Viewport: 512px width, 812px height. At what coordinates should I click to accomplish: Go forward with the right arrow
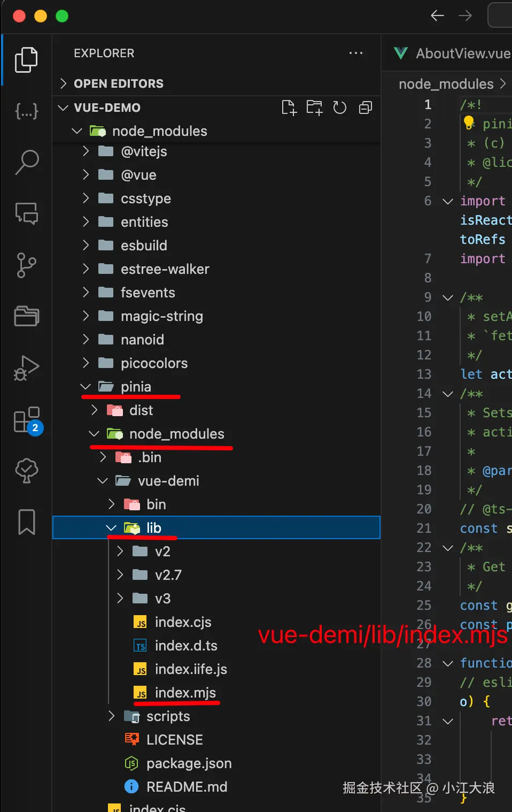[x=465, y=16]
